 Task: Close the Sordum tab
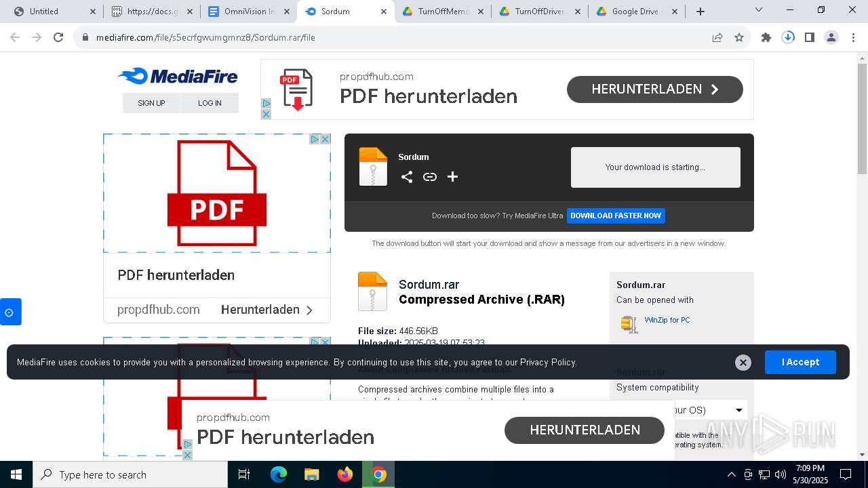click(384, 12)
